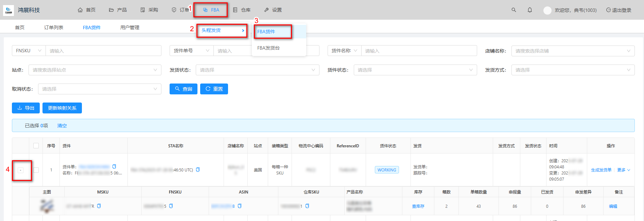The height and width of the screenshot is (221, 644).
Task: Copy the MSKU value with copy icon
Action: tap(99, 206)
